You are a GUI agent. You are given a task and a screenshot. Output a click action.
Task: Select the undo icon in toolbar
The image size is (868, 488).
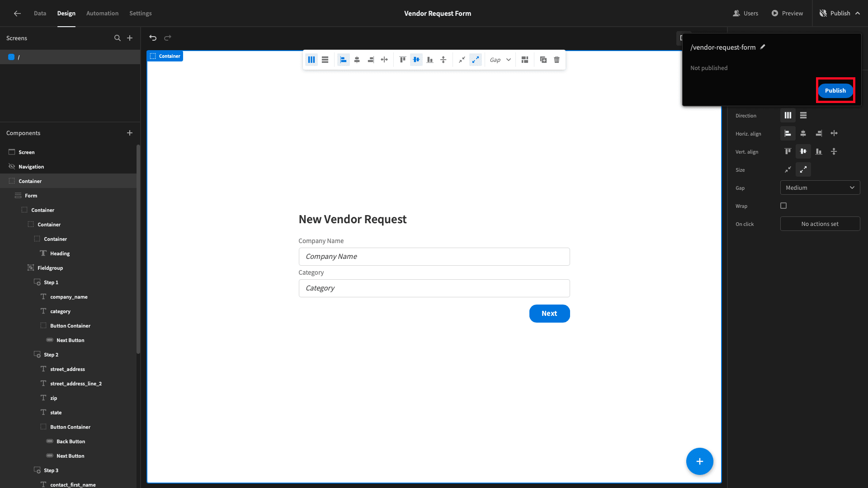(x=153, y=38)
